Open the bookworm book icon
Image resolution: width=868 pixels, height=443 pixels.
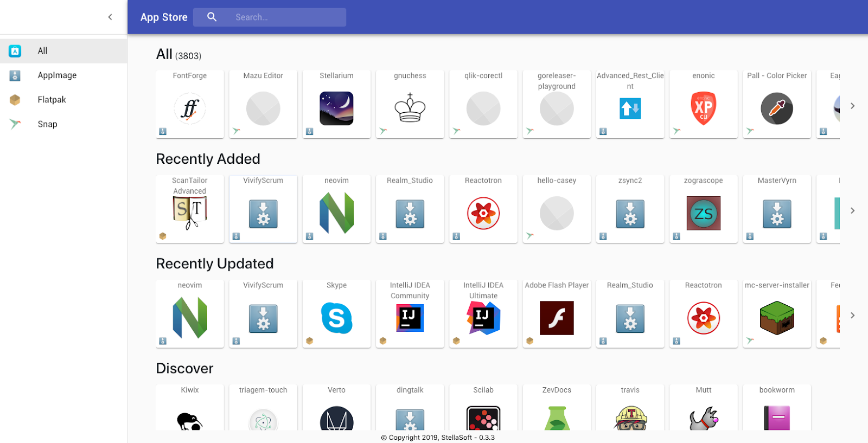[x=777, y=418]
